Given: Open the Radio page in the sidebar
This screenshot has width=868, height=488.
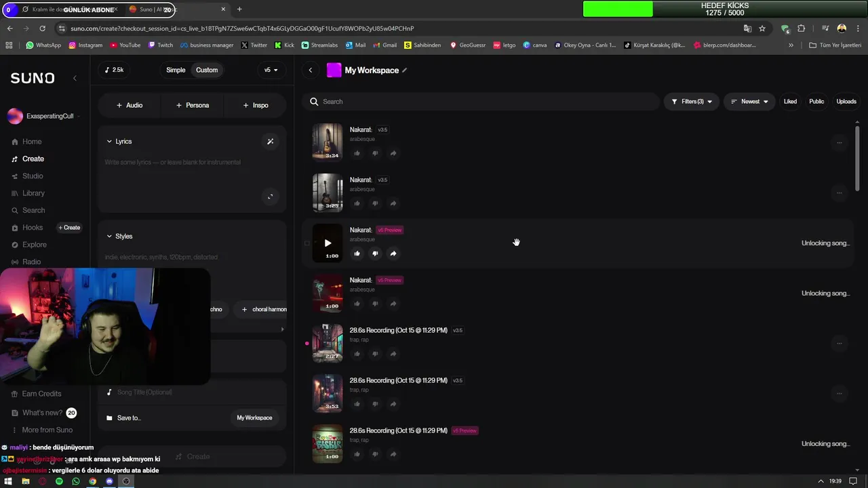Looking at the screenshot, I should (26, 262).
